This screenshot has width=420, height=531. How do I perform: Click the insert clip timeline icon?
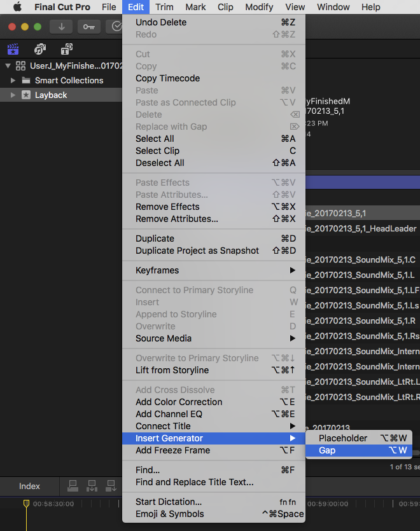[92, 486]
